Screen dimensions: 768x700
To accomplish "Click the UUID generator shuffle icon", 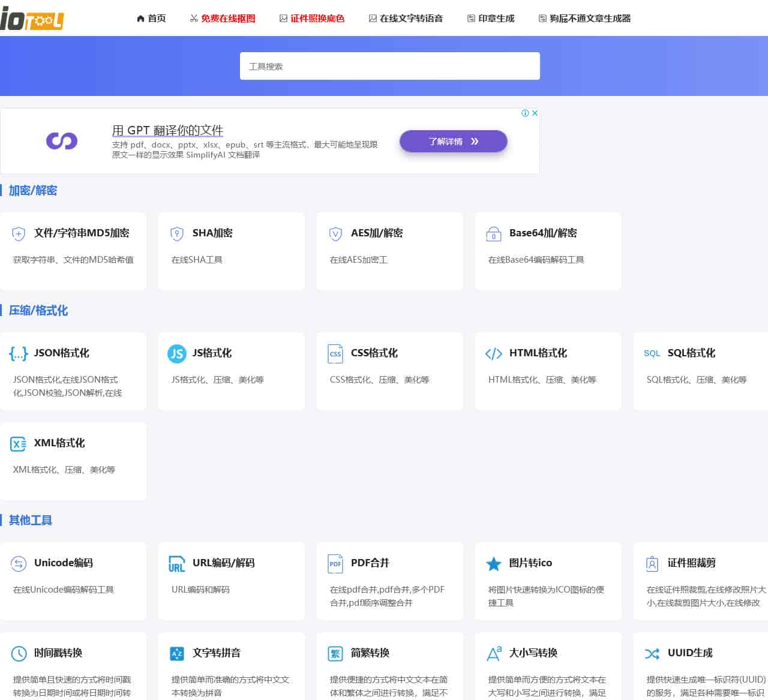I will (652, 654).
